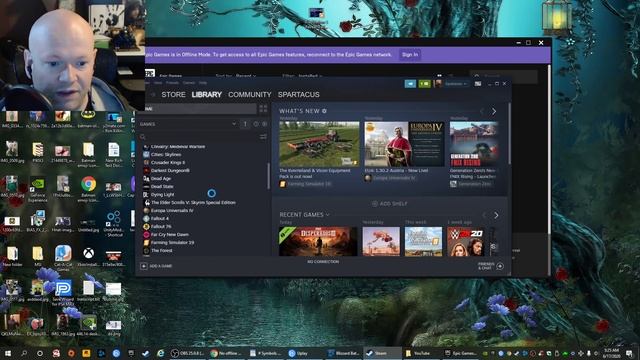
Task: Open the GeForce Experience desktop shortcut
Action: 38,189
